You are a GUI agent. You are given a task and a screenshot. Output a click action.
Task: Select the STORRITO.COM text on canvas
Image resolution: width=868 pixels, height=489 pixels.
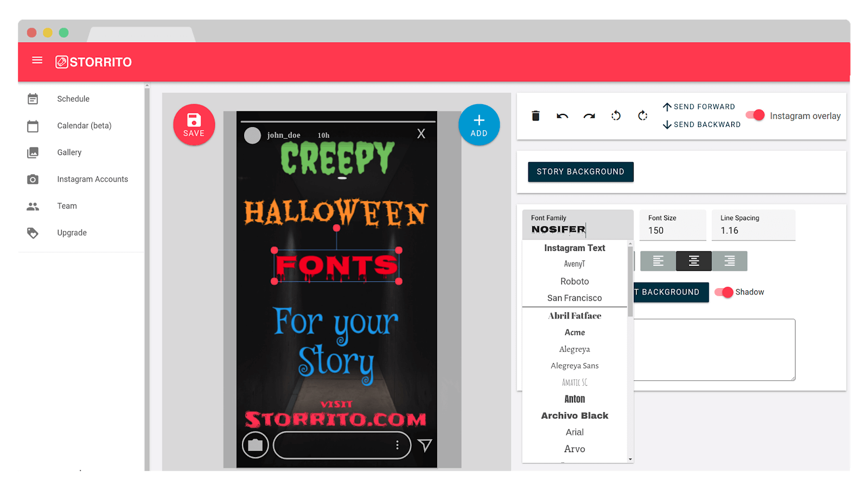[336, 419]
